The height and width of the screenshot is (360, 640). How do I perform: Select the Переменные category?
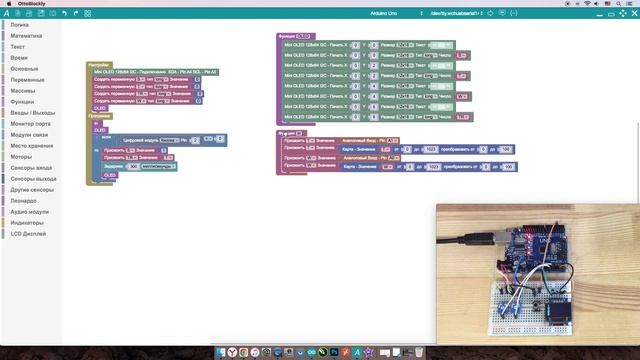(27, 80)
